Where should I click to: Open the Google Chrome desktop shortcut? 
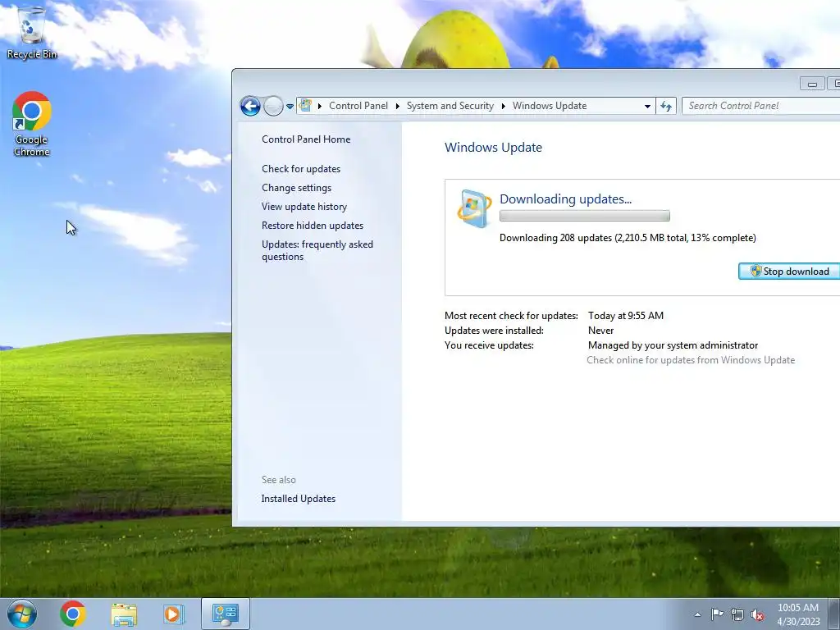pos(32,125)
